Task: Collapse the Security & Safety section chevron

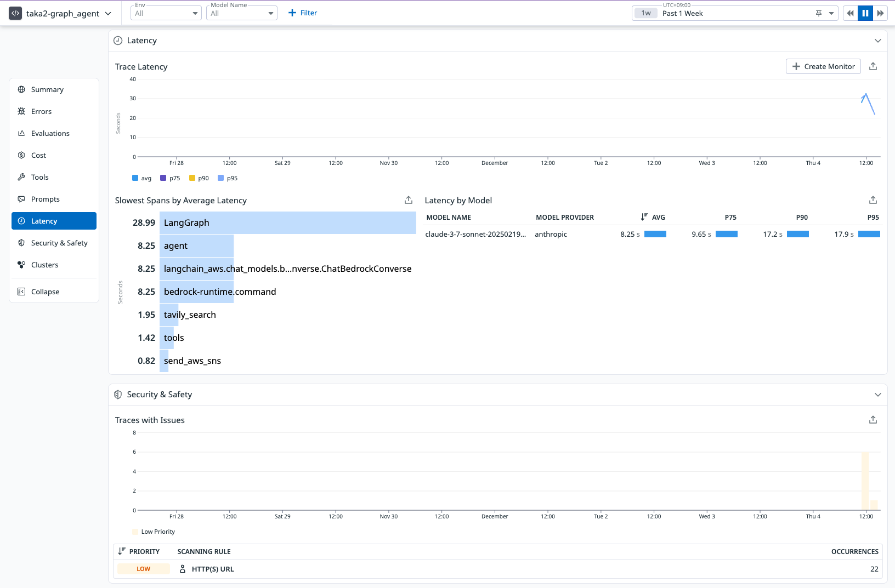Action: click(x=878, y=395)
